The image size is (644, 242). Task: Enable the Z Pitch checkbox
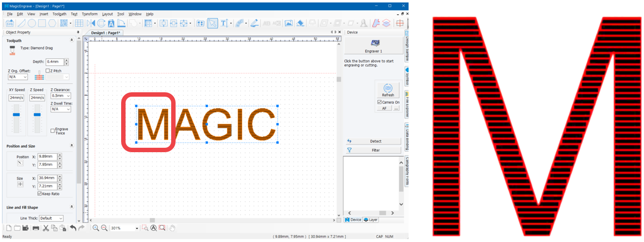click(x=48, y=71)
